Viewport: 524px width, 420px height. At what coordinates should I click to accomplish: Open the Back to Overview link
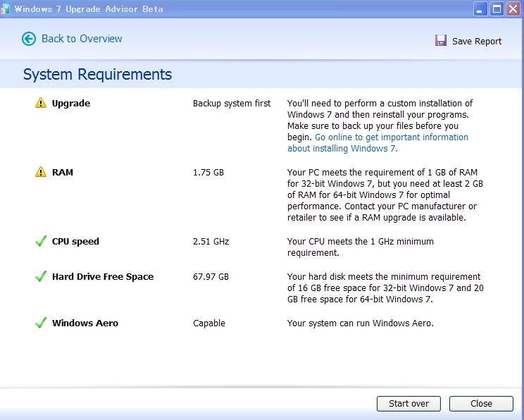82,39
